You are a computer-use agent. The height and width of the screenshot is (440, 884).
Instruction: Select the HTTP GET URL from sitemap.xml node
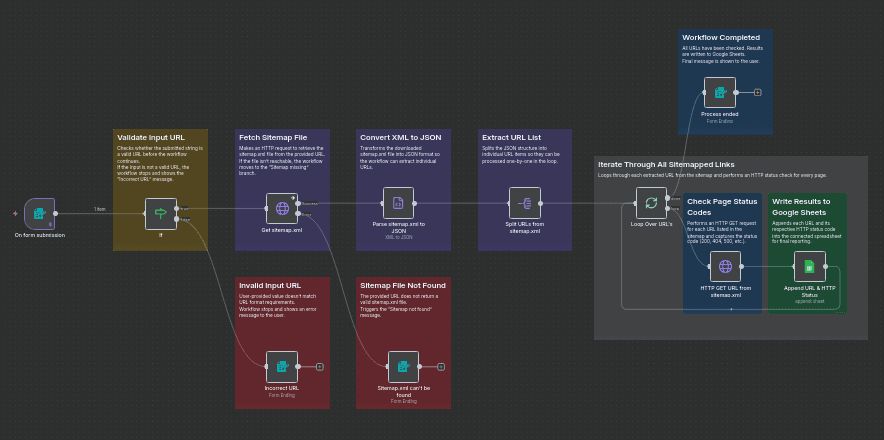(x=725, y=267)
